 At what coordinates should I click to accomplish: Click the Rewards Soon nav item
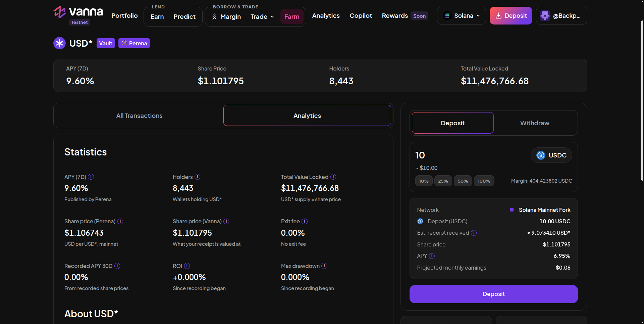[x=405, y=16]
